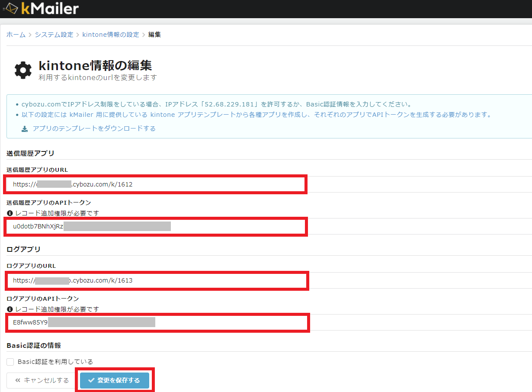
Task: Click the download icon before the template link
Action: coord(25,129)
